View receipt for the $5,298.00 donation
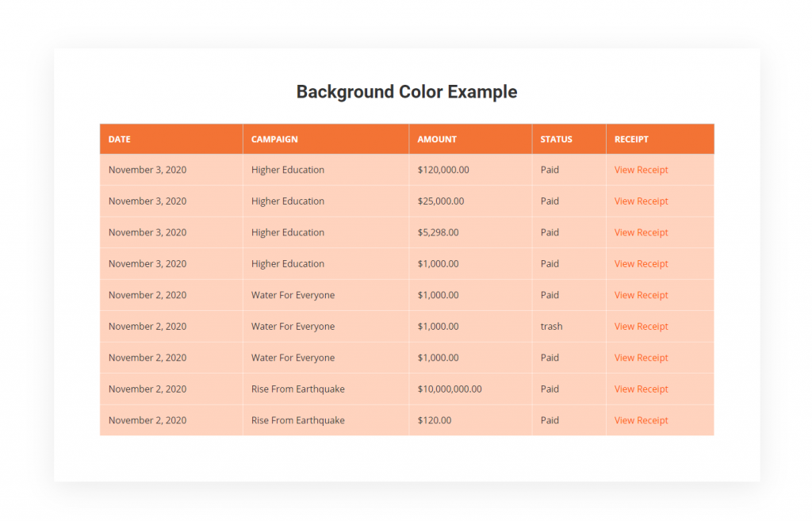 click(x=641, y=232)
